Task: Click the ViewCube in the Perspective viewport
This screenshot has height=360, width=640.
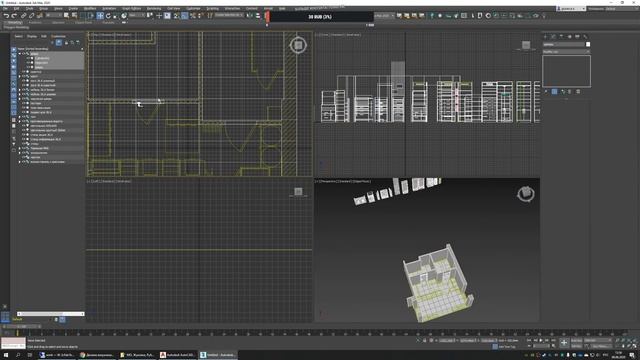Action: (526, 194)
